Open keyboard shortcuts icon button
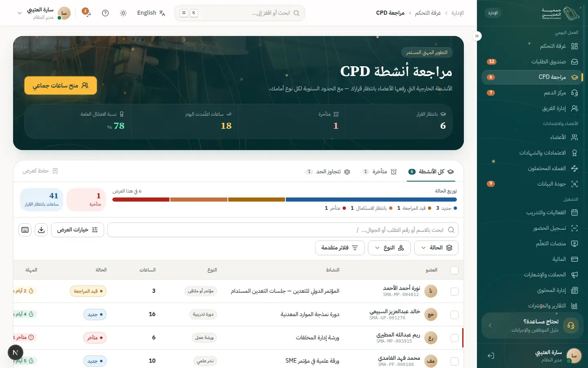Viewport: 588px width, 368px height. coord(25,230)
